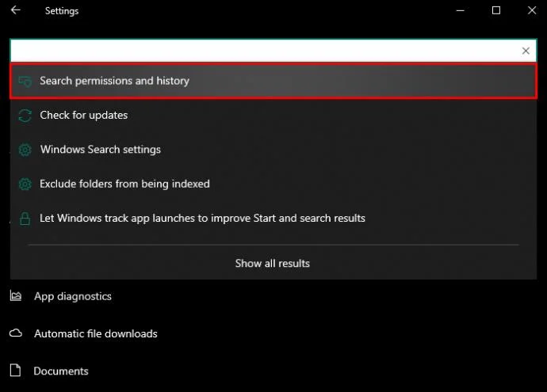Click the App diagnostics chart icon
This screenshot has height=392, width=547.
coord(16,296)
